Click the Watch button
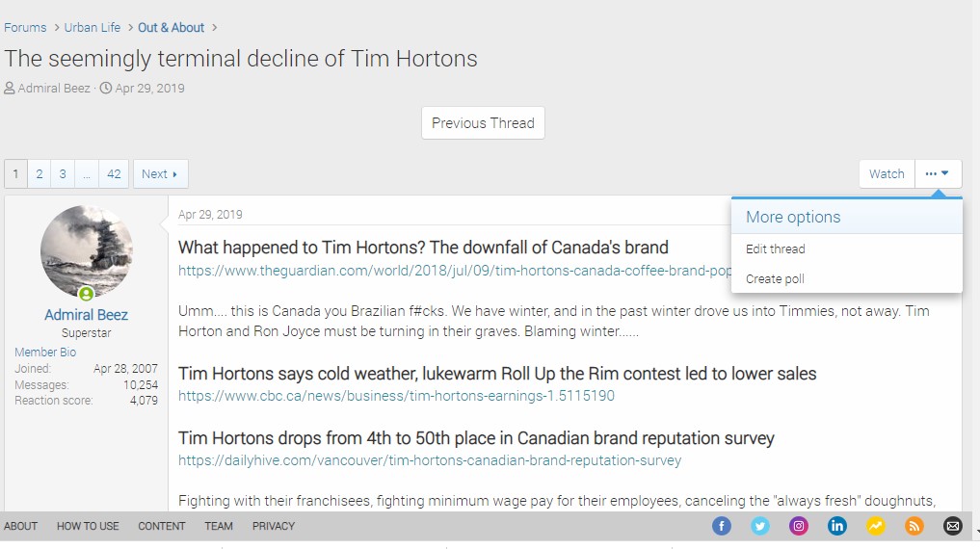This screenshot has height=549, width=980. 887,174
